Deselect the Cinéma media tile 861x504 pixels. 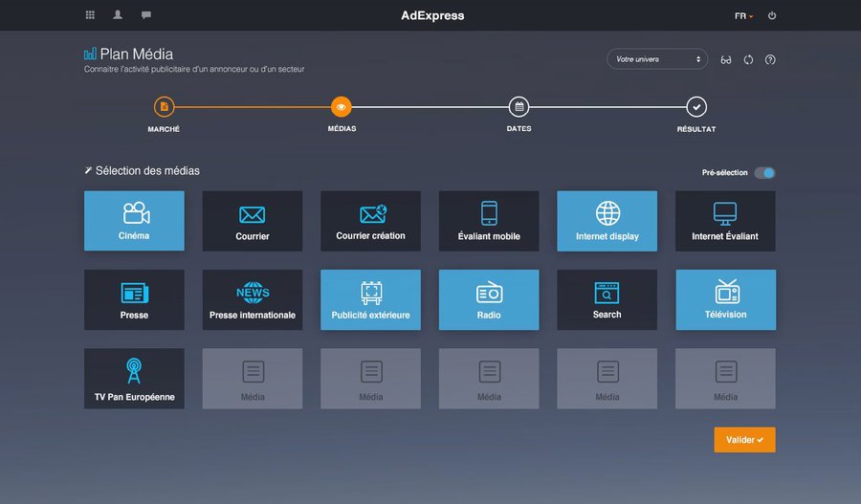pos(134,221)
